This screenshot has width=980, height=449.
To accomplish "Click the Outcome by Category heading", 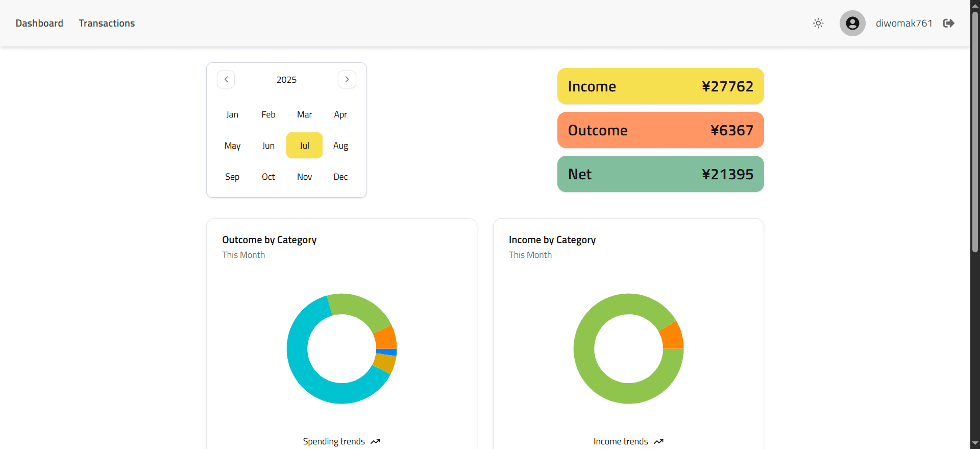I will 269,240.
